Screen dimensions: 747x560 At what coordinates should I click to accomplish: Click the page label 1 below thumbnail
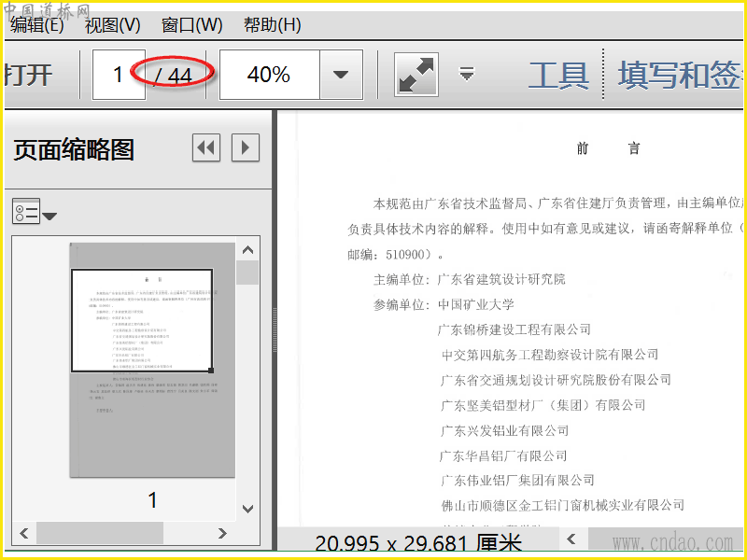pos(152,500)
